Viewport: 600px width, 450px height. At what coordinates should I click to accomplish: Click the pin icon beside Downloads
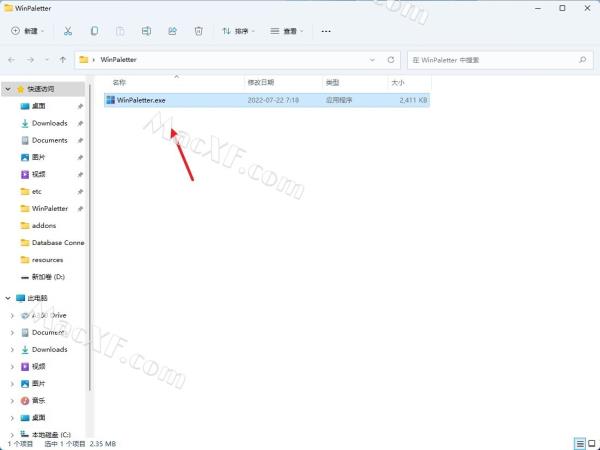[x=80, y=123]
